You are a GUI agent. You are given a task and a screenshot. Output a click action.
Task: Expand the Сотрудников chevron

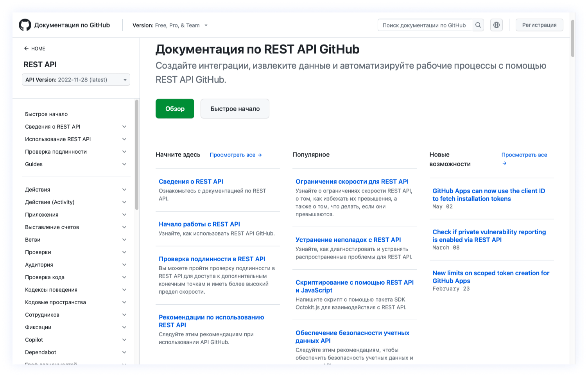click(x=124, y=315)
